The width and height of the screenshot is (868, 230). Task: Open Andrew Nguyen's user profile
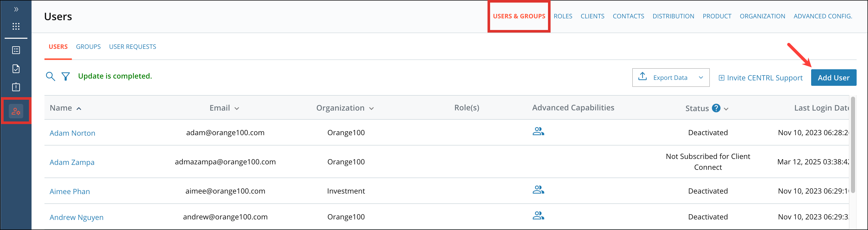pos(76,217)
